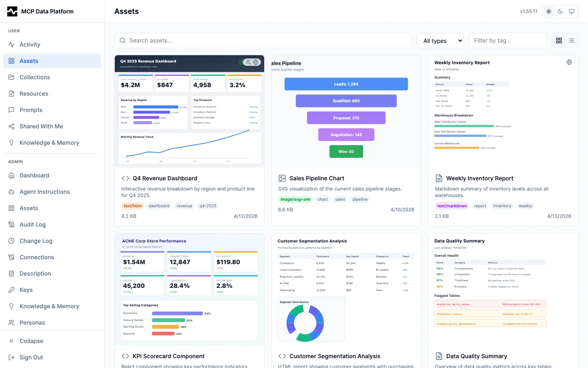The image size is (588, 368).
Task: Click the text/html tag on Q4 Revenue Dashboard
Action: (x=132, y=206)
